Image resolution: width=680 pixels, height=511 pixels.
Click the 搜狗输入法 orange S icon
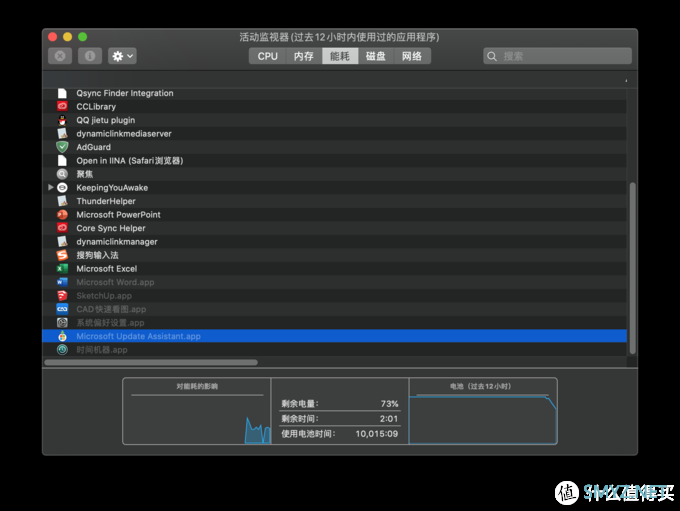[x=62, y=255]
